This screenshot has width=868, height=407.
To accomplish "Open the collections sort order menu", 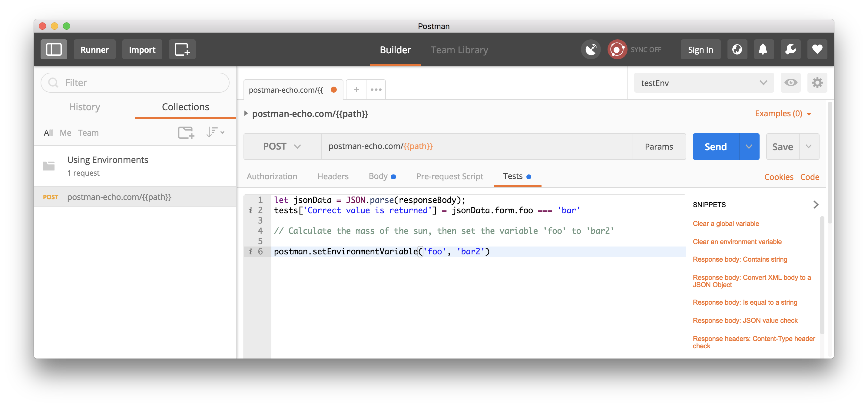I will pyautogui.click(x=215, y=132).
